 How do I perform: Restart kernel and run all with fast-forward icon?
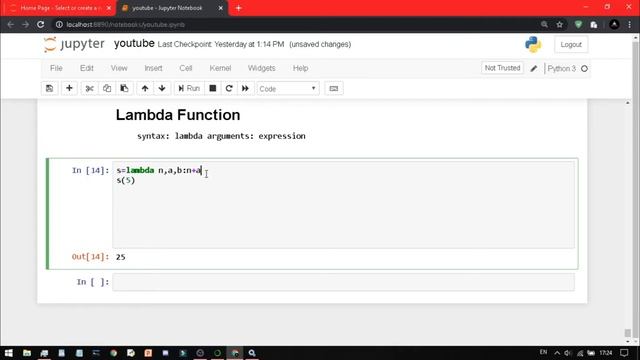click(x=245, y=89)
